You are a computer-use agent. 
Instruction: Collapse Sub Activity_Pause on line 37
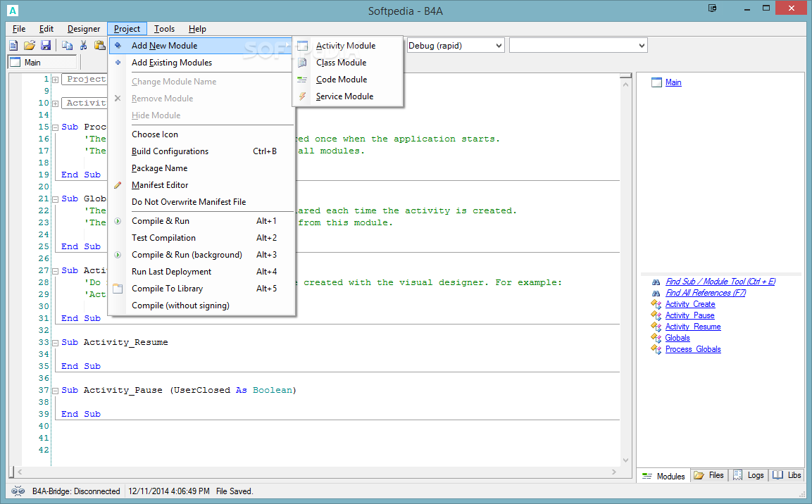(55, 391)
